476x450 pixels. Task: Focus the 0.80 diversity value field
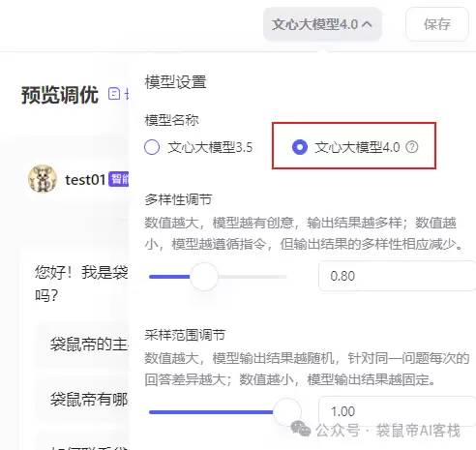tap(397, 276)
